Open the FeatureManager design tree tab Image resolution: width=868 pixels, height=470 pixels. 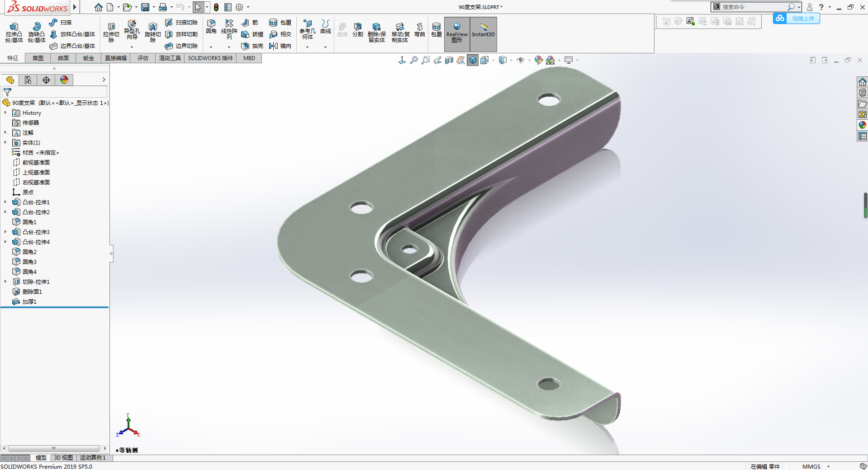[10, 80]
